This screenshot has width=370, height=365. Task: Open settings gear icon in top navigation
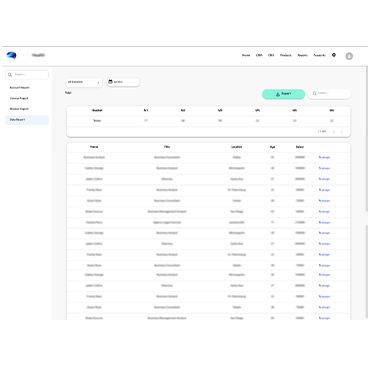[334, 55]
